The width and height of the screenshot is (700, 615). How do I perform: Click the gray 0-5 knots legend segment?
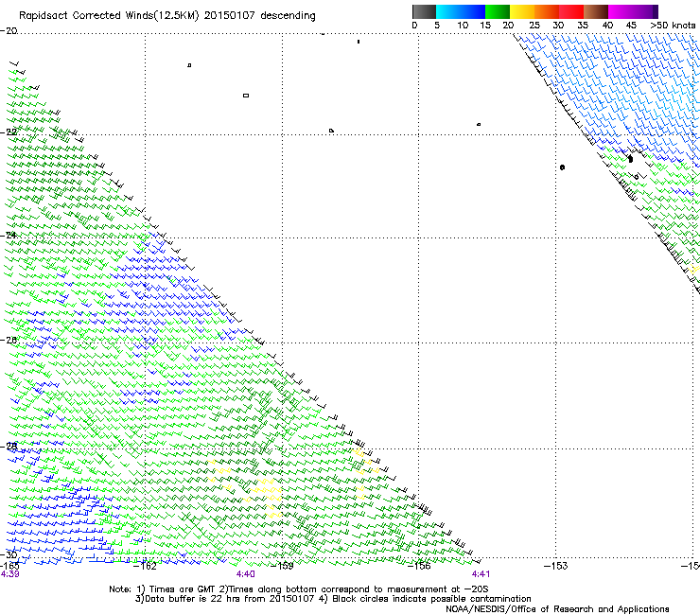point(424,11)
